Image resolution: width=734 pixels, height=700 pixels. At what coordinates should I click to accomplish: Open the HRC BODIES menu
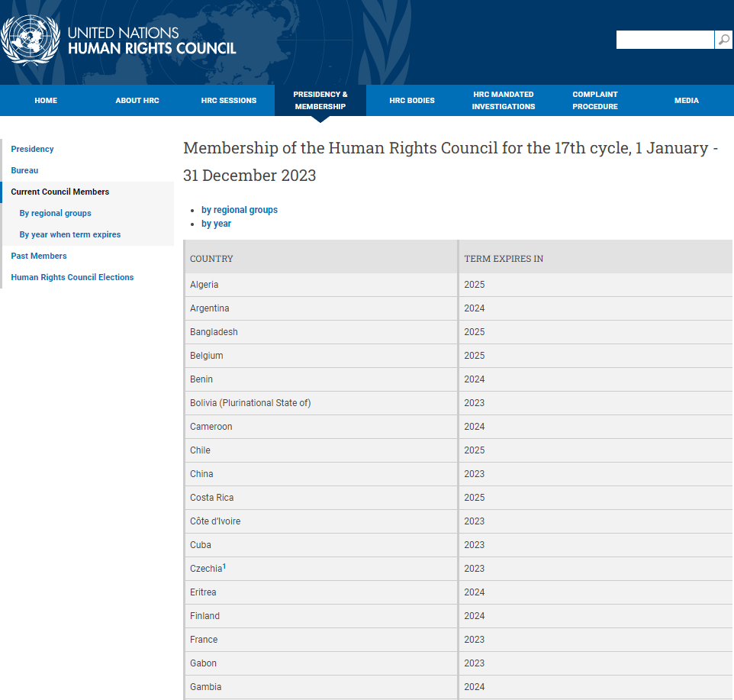[x=411, y=100]
